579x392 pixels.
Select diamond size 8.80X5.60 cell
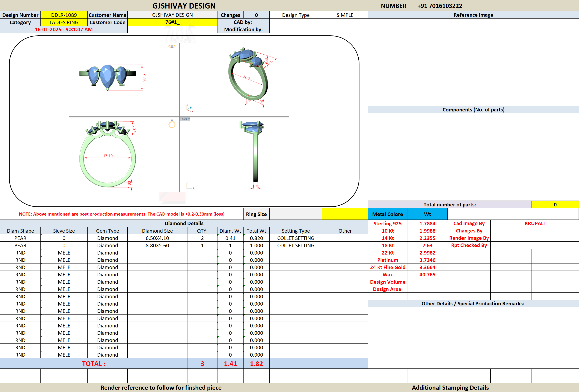pyautogui.click(x=157, y=245)
